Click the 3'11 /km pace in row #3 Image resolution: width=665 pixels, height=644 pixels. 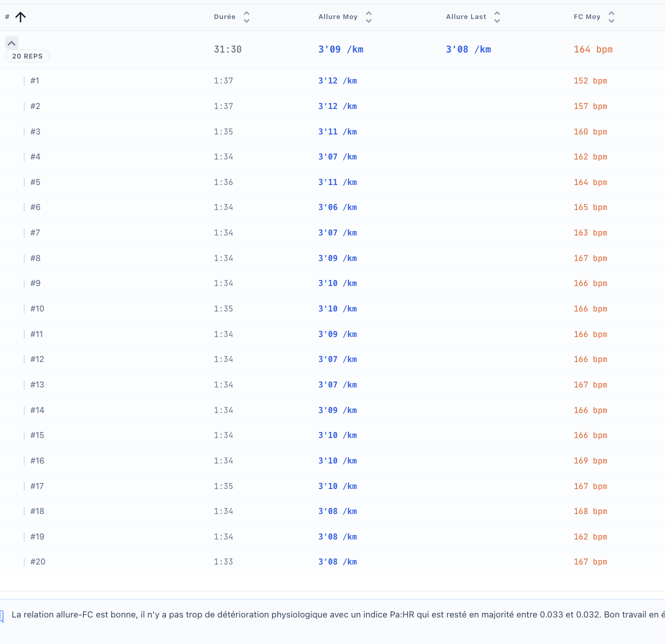tap(337, 132)
